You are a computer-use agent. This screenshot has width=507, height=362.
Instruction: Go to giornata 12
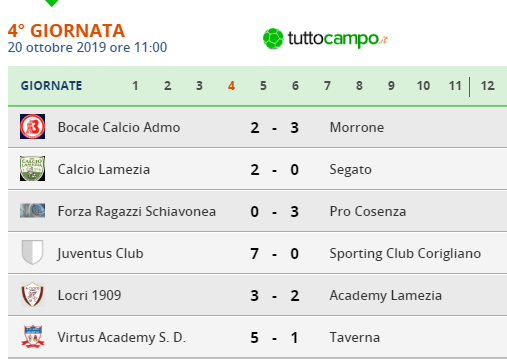487,86
